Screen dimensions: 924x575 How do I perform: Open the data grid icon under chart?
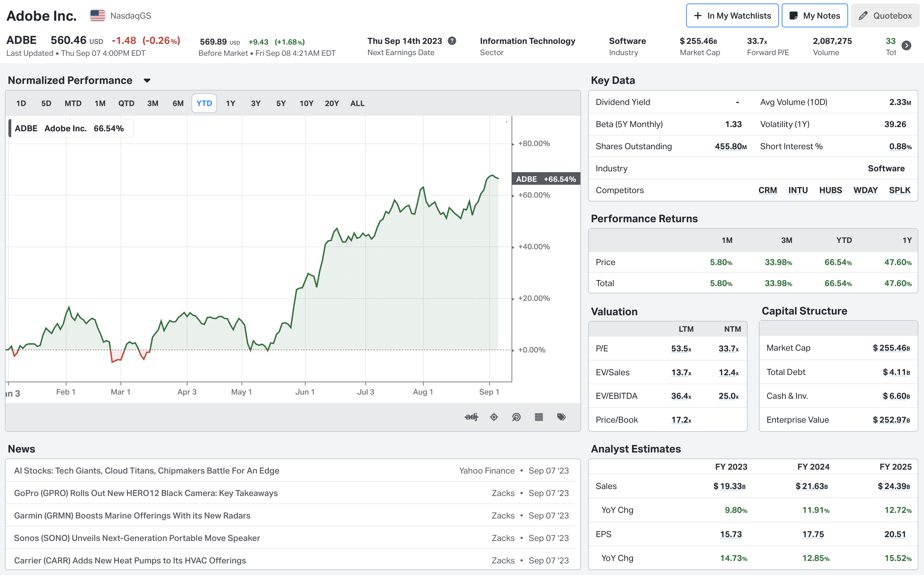click(539, 417)
